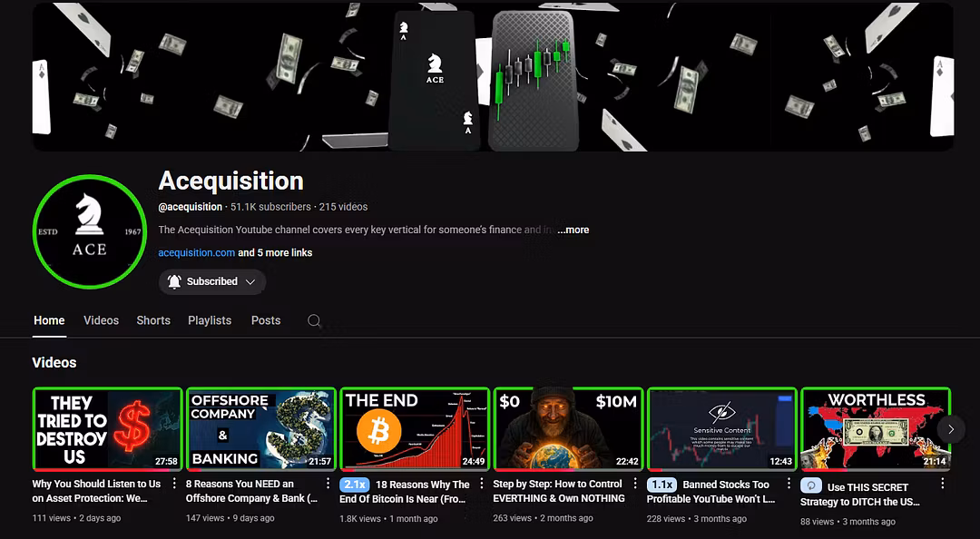
Task: Expand channel description with ...more
Action: pos(573,230)
